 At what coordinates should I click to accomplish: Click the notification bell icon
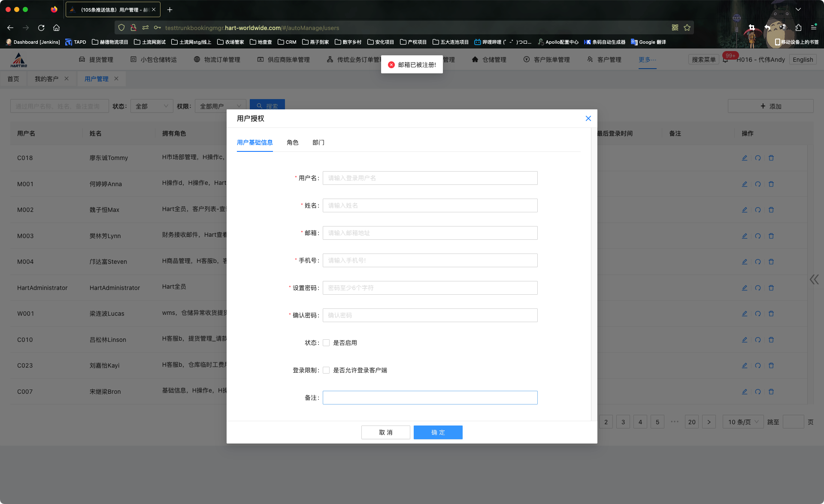[x=725, y=60]
